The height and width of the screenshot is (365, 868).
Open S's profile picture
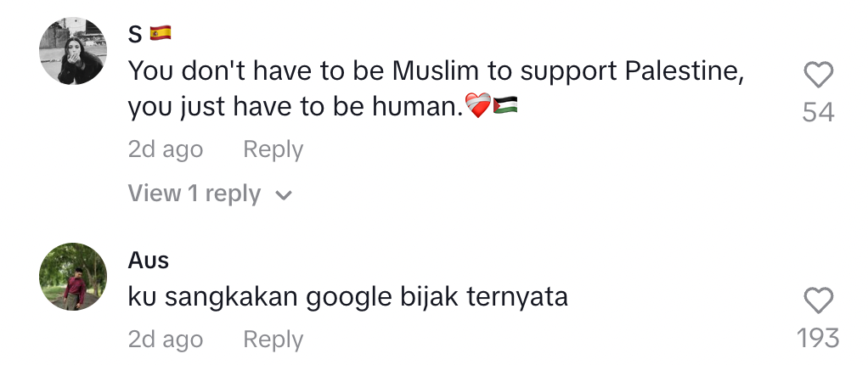pos(73,51)
